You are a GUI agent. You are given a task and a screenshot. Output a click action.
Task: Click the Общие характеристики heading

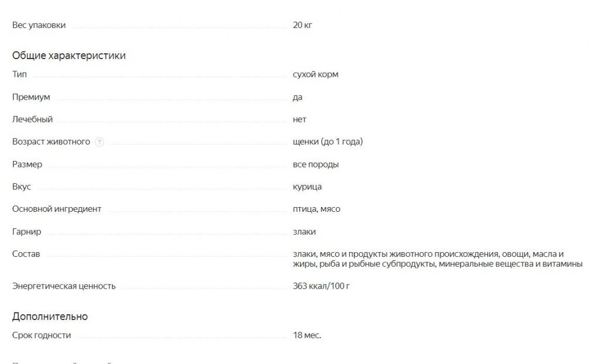[69, 56]
